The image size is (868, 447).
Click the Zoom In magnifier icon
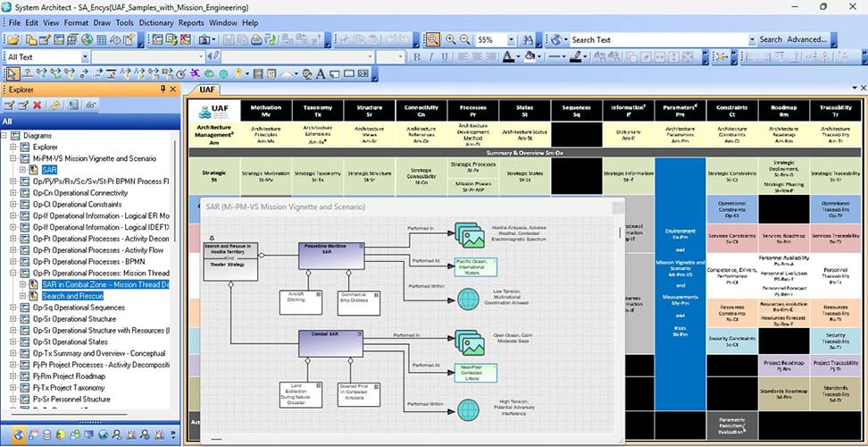coord(451,40)
